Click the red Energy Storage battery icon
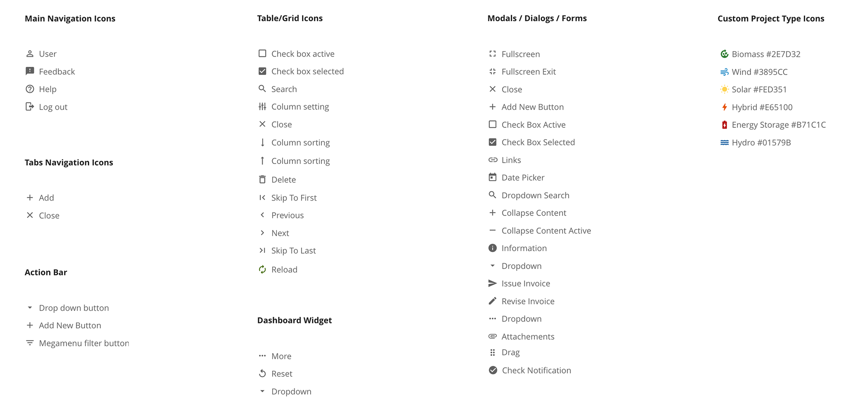Image resolution: width=868 pixels, height=411 pixels. pyautogui.click(x=724, y=125)
